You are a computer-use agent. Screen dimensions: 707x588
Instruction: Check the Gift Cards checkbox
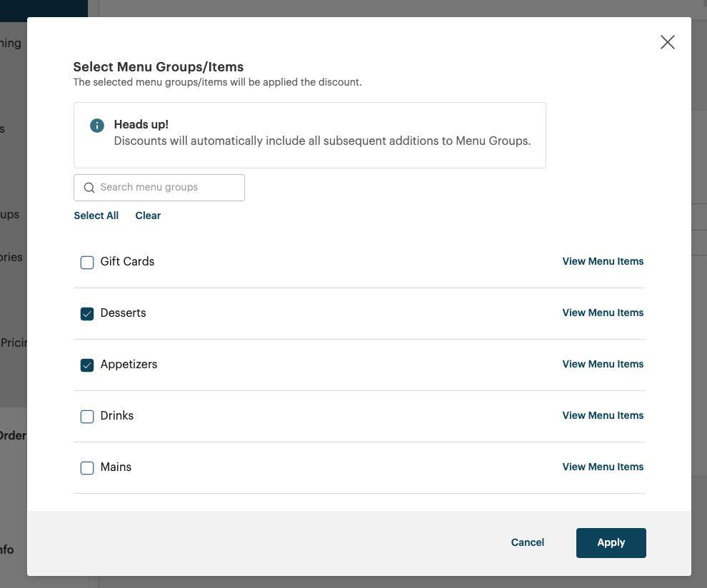click(87, 262)
